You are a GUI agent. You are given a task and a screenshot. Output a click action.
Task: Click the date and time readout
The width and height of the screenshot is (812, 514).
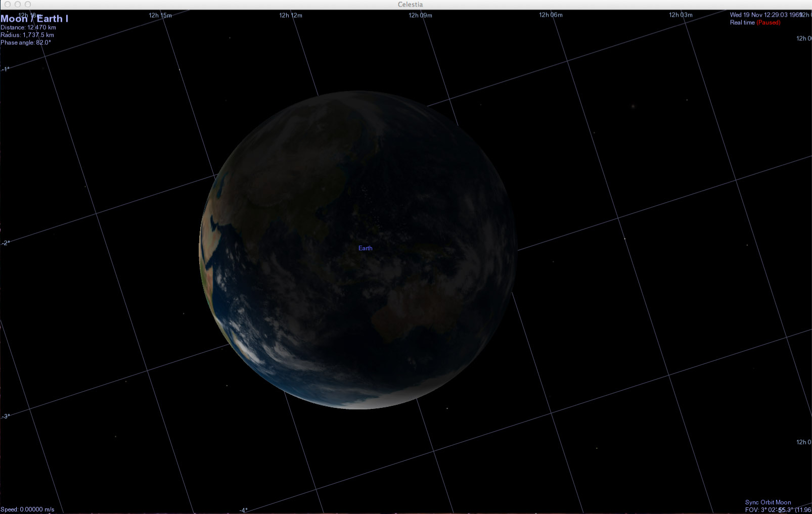[x=765, y=15]
